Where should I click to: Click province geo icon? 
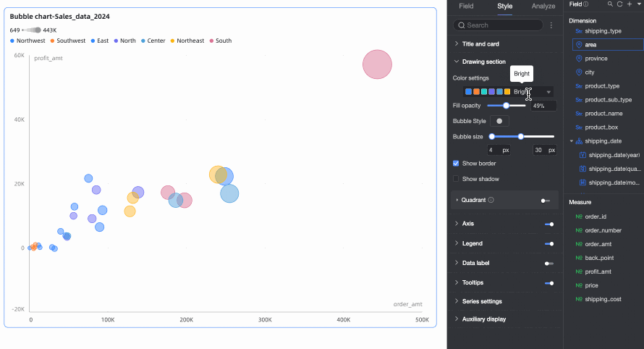point(579,59)
